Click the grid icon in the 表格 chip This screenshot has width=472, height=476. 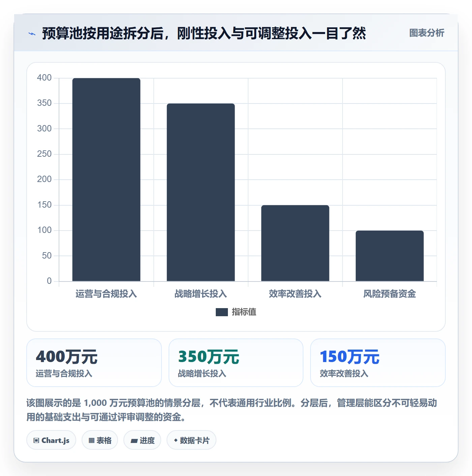[x=91, y=441]
